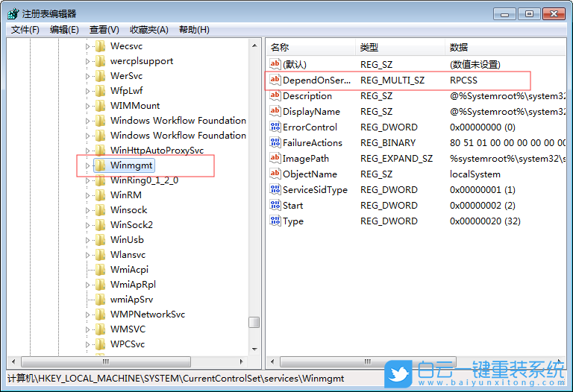Click the WerSvc folder icon
Image resolution: width=573 pixels, height=392 pixels.
pos(100,76)
